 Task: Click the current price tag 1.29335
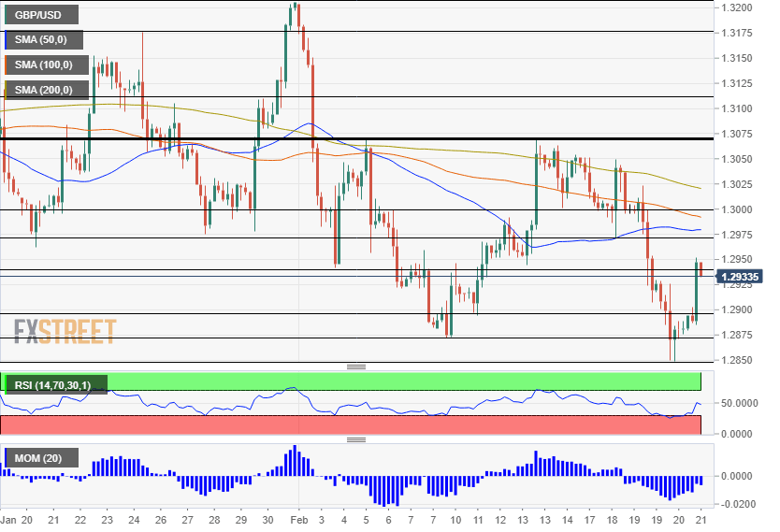tap(739, 277)
